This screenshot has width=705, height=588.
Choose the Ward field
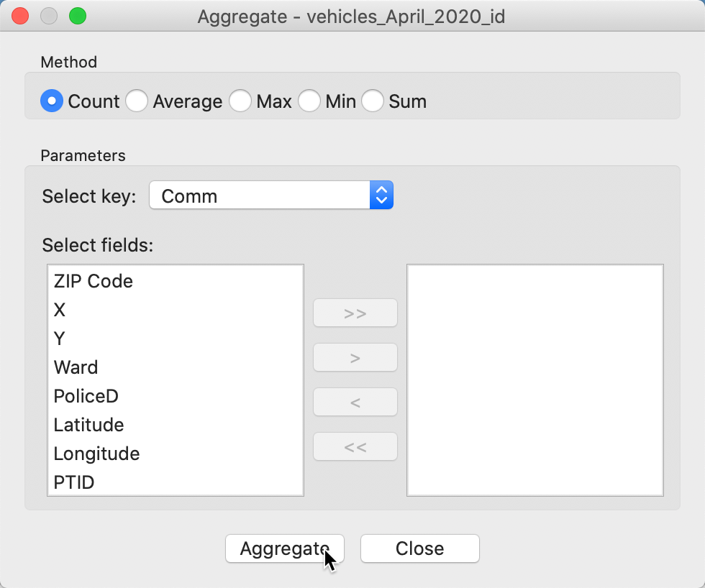click(x=176, y=367)
